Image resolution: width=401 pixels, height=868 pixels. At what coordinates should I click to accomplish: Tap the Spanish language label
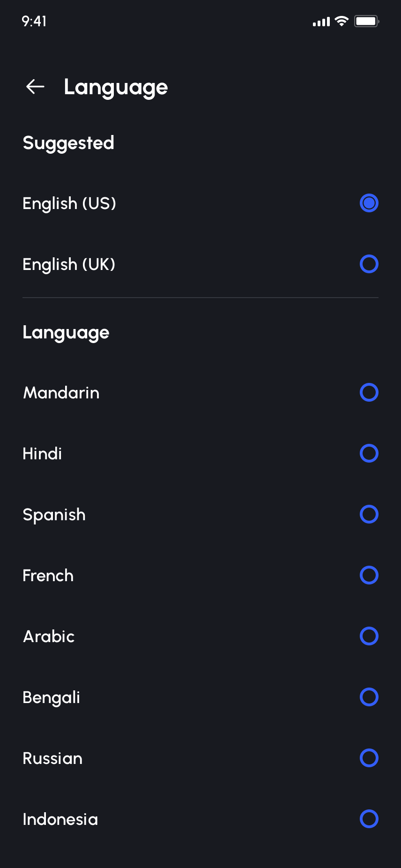54,515
